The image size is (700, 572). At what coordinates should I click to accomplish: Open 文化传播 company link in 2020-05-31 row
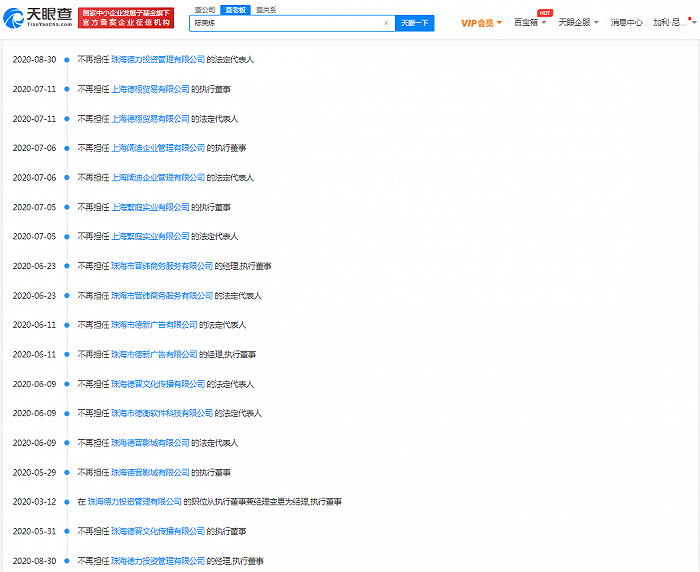click(158, 531)
